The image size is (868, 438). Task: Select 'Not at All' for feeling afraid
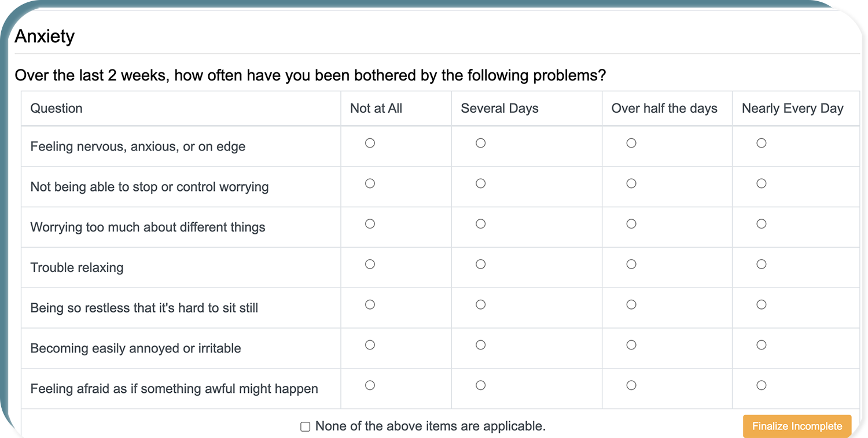370,385
